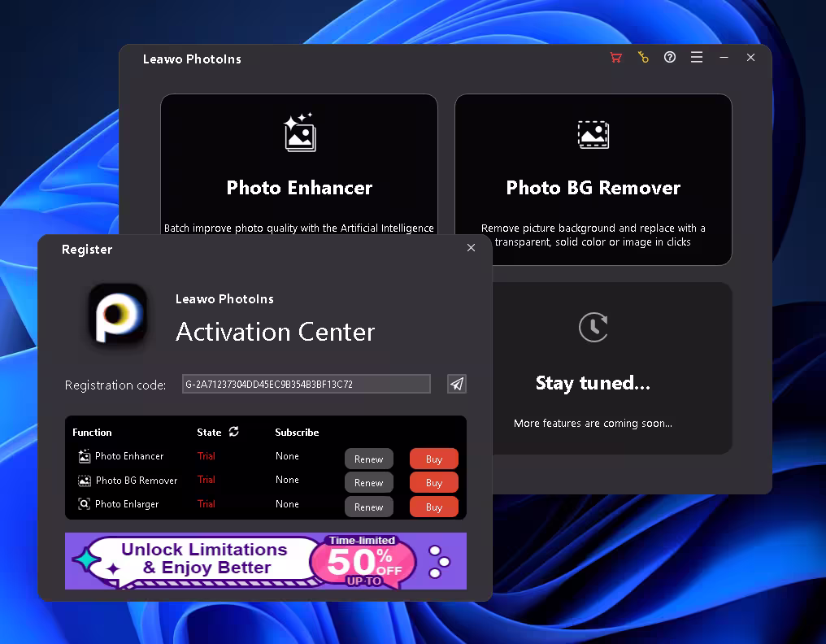The image size is (826, 644).
Task: Click None subscription for Photo Enhancer
Action: click(287, 456)
